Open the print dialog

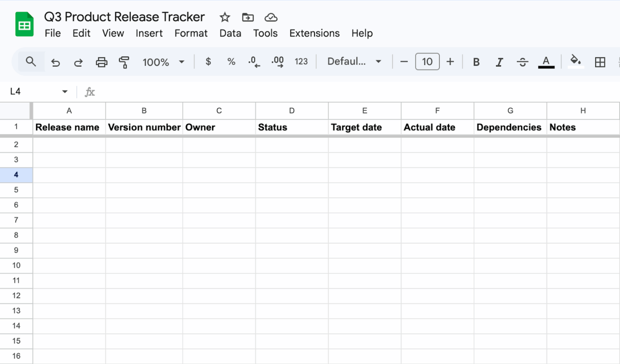click(x=101, y=62)
